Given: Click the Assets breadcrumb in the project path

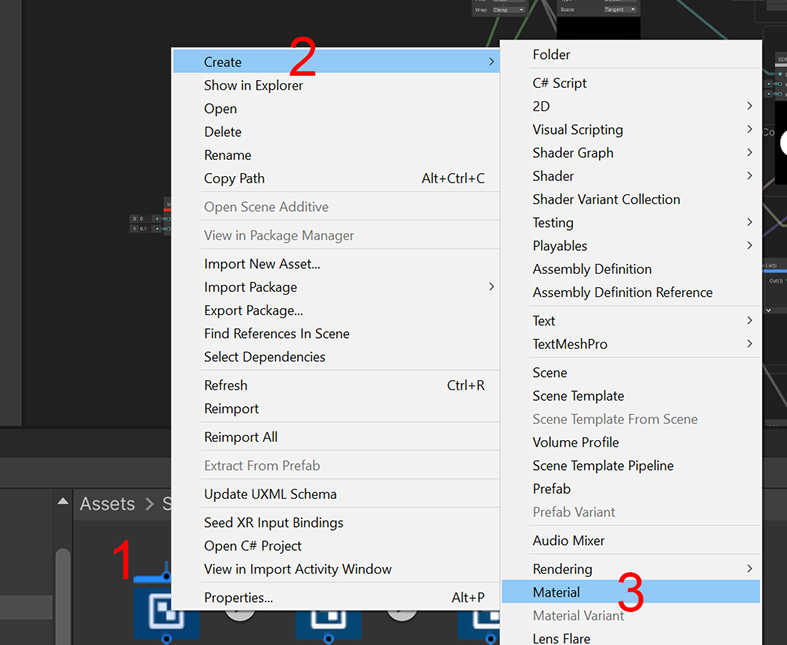Looking at the screenshot, I should 107,504.
